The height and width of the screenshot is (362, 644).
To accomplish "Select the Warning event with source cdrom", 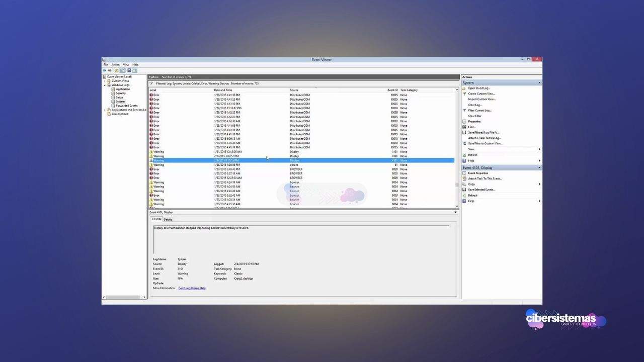I will [301, 165].
